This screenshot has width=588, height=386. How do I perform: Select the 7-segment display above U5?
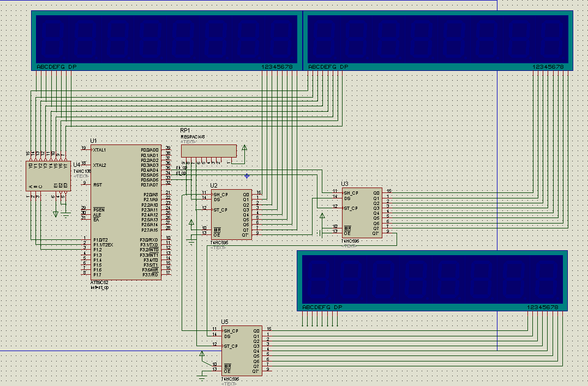433,281
